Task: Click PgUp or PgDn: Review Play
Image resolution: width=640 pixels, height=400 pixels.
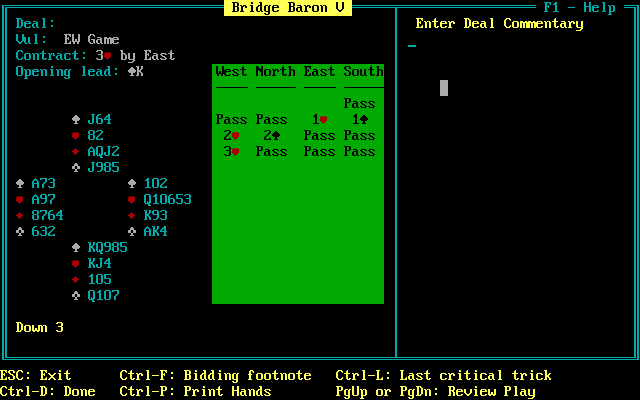Action: (435, 391)
